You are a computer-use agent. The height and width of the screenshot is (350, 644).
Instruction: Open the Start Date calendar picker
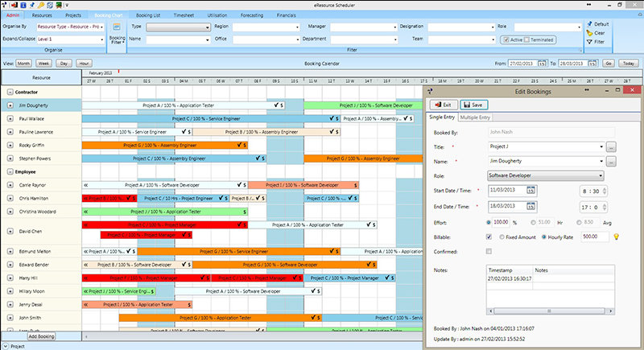click(x=531, y=190)
